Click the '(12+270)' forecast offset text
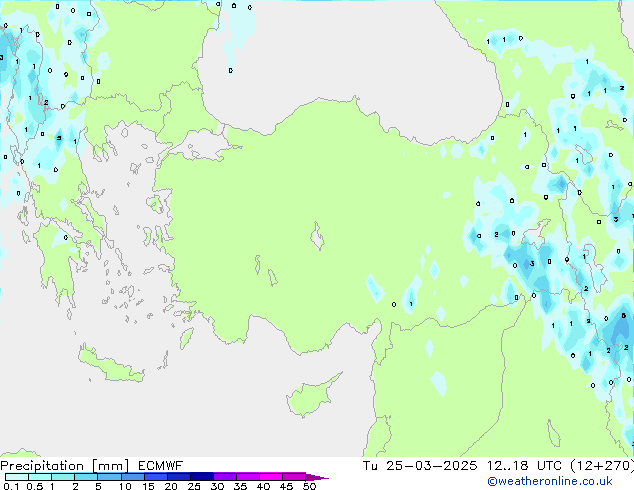The width and height of the screenshot is (634, 490). [x=602, y=466]
